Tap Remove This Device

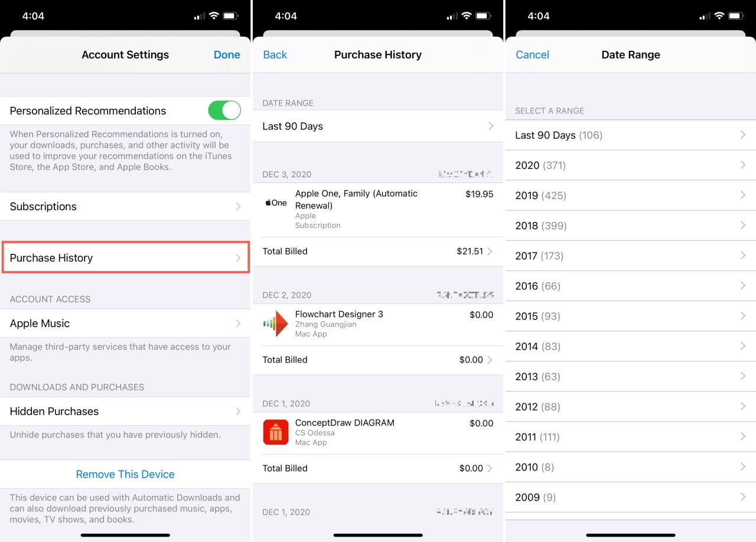coord(125,474)
